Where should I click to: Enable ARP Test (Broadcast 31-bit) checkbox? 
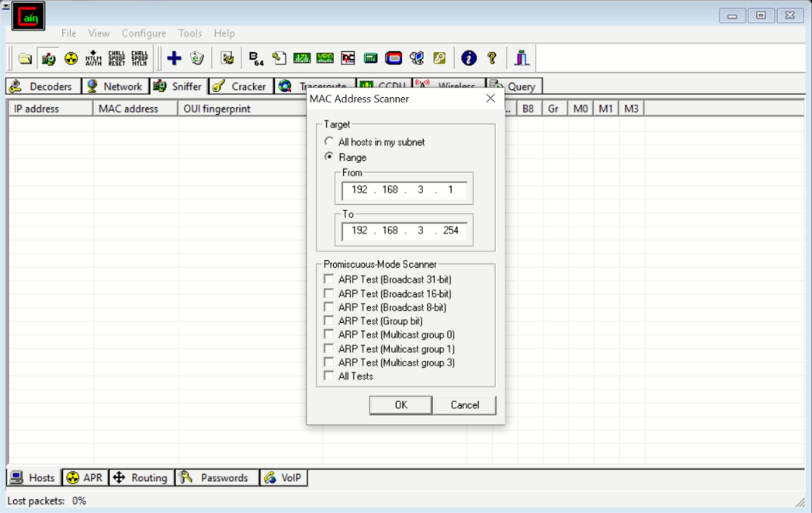[x=329, y=279]
